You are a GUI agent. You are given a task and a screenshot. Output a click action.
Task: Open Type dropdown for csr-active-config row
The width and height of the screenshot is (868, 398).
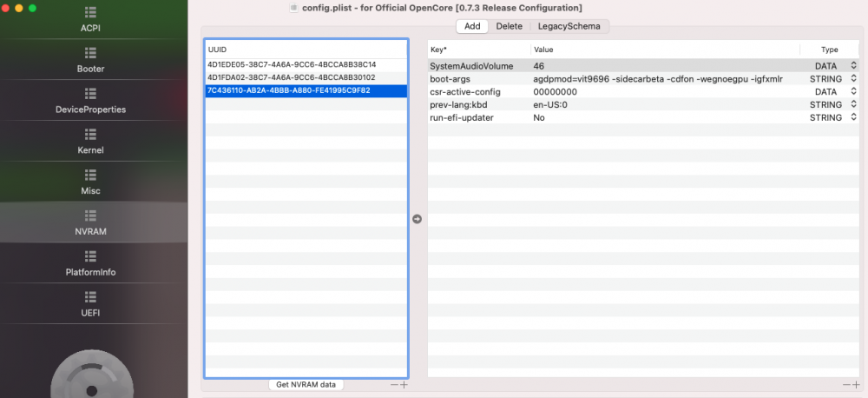[x=853, y=91]
